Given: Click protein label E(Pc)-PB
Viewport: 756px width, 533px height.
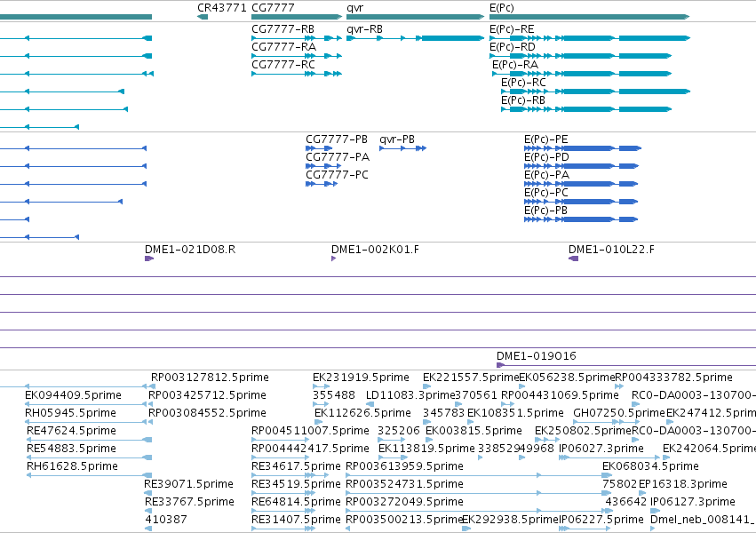Looking at the screenshot, I should point(545,211).
